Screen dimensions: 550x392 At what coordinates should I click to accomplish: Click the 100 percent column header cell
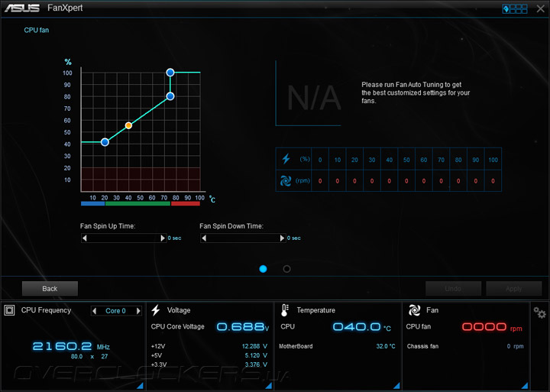(493, 160)
